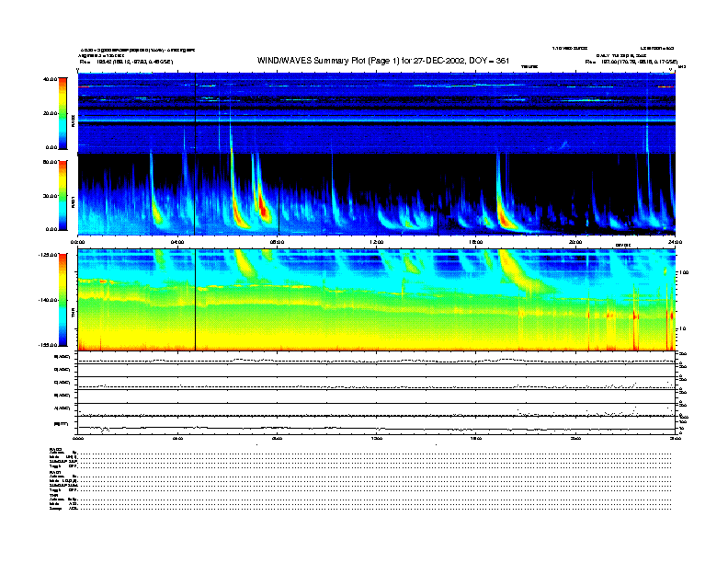Image resolution: width=728 pixels, height=563 pixels.
Task: Click the RAD2 panel color scale bar
Action: [63, 113]
